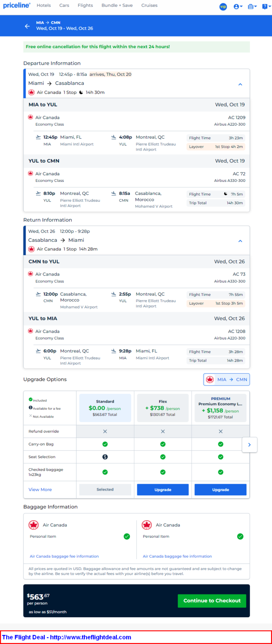272x644 pixels.
Task: Select the MIA → CMN upgrade leg button
Action: [x=227, y=379]
